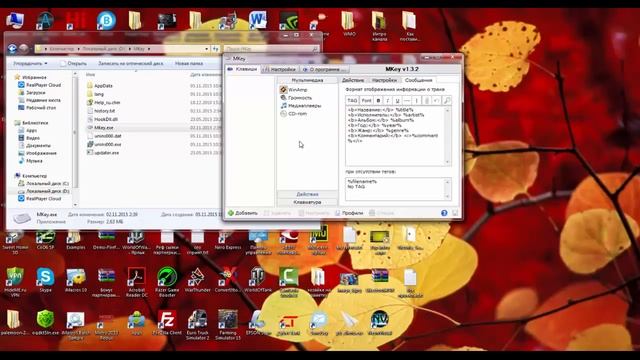Open the О программе tab in MKey
Viewport: 640px width, 360px height.
click(324, 69)
